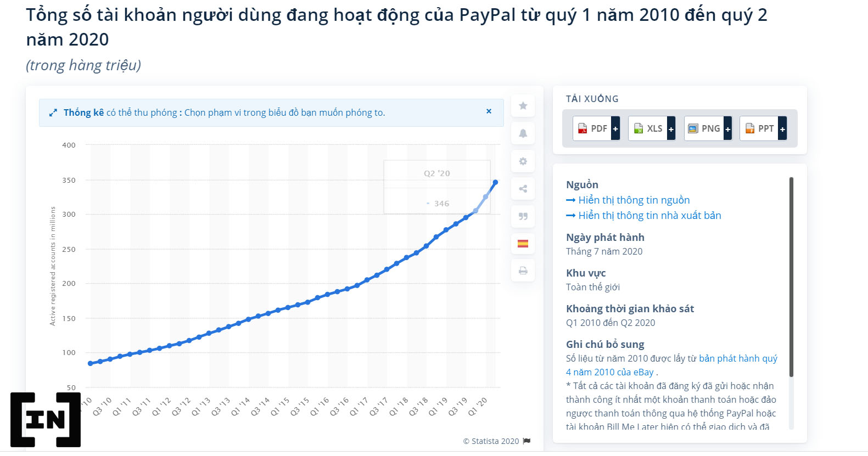Click the star favorite icon
The image size is (868, 456).
click(x=523, y=106)
